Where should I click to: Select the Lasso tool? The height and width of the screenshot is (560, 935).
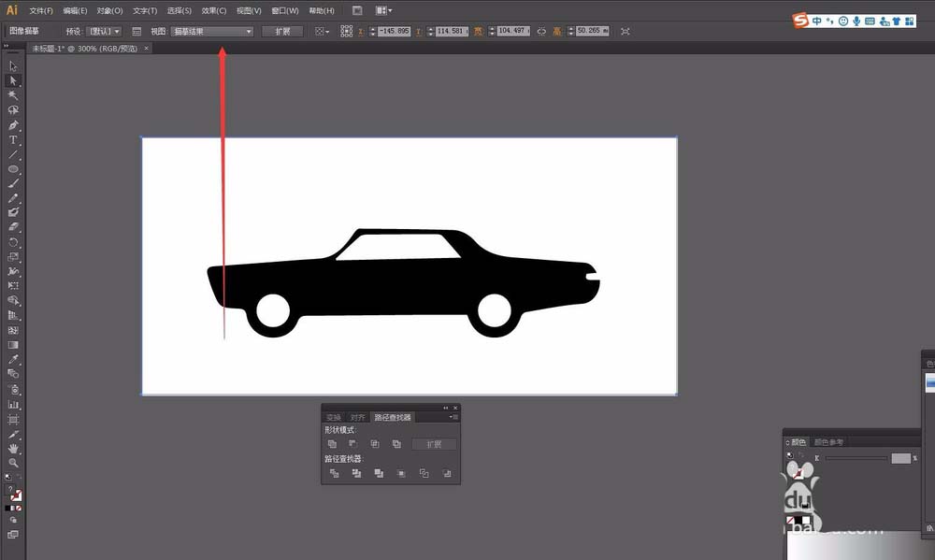[x=13, y=110]
